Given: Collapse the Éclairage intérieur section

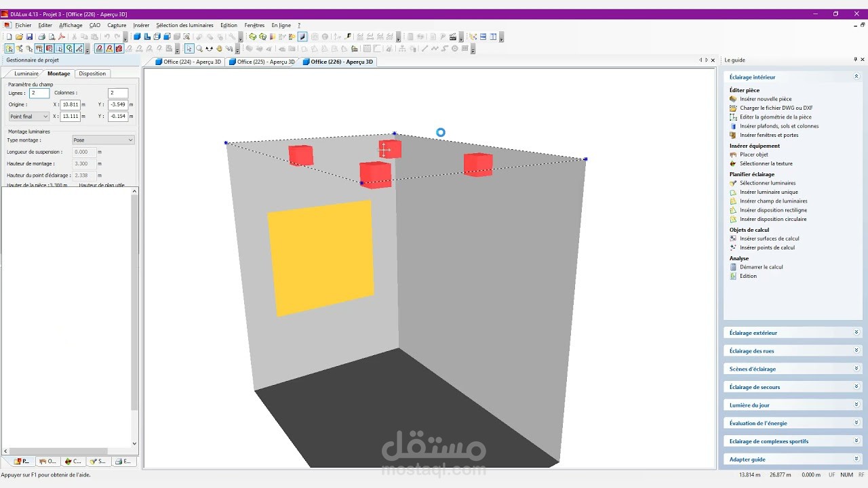Looking at the screenshot, I should (x=856, y=77).
